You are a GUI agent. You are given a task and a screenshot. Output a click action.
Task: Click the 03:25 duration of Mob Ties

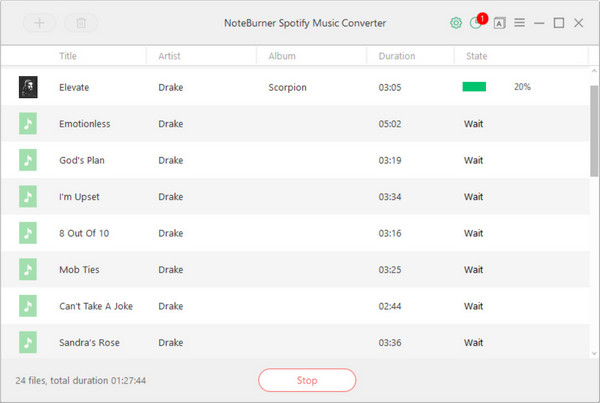pyautogui.click(x=390, y=269)
